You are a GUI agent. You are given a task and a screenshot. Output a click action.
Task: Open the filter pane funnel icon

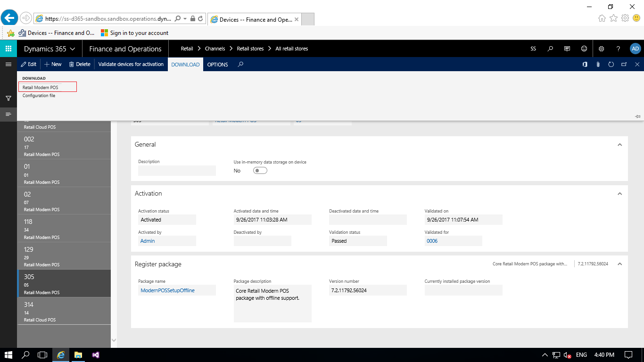8,99
